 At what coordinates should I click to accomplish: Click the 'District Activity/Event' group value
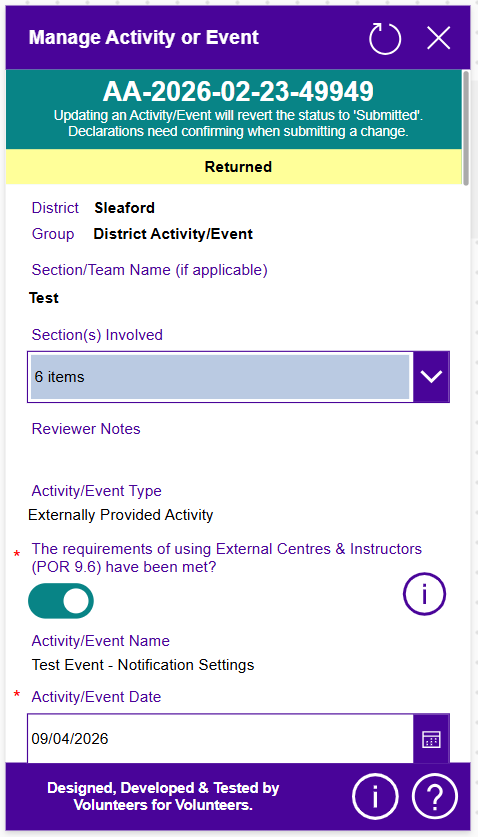pos(173,234)
